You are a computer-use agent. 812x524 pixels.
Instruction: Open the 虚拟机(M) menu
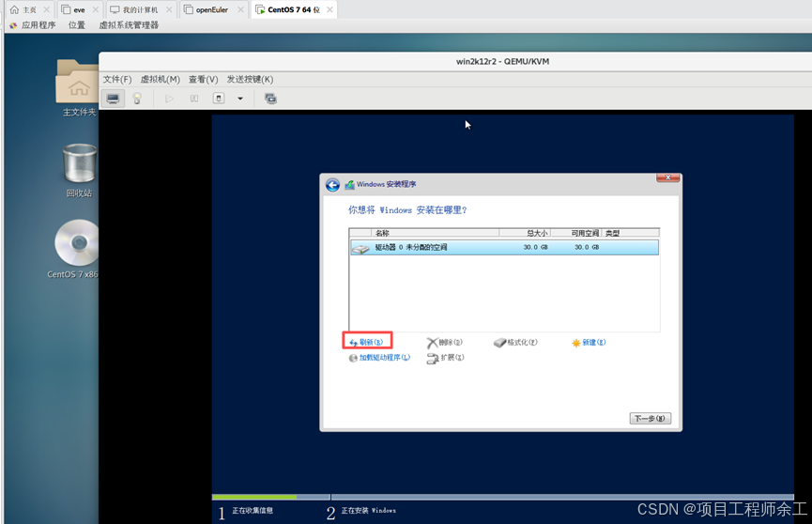pos(160,79)
